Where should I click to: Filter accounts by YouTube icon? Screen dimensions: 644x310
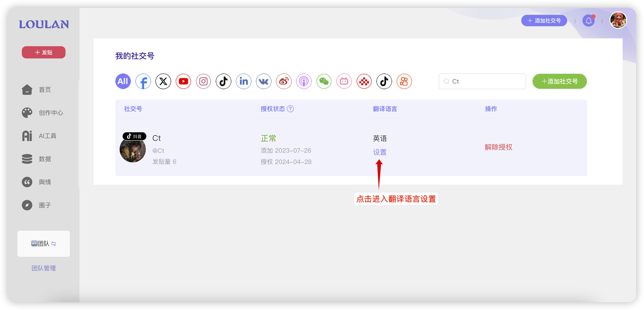coord(183,81)
